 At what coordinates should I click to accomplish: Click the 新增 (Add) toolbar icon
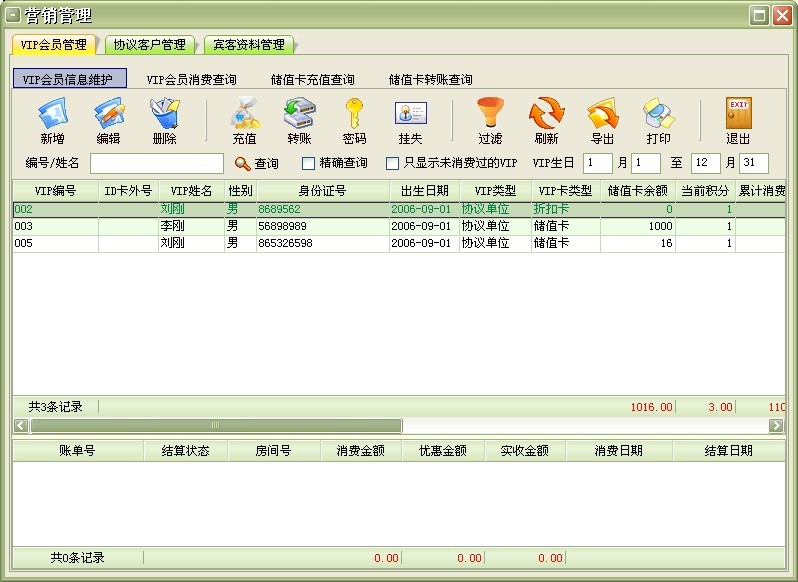(x=52, y=113)
